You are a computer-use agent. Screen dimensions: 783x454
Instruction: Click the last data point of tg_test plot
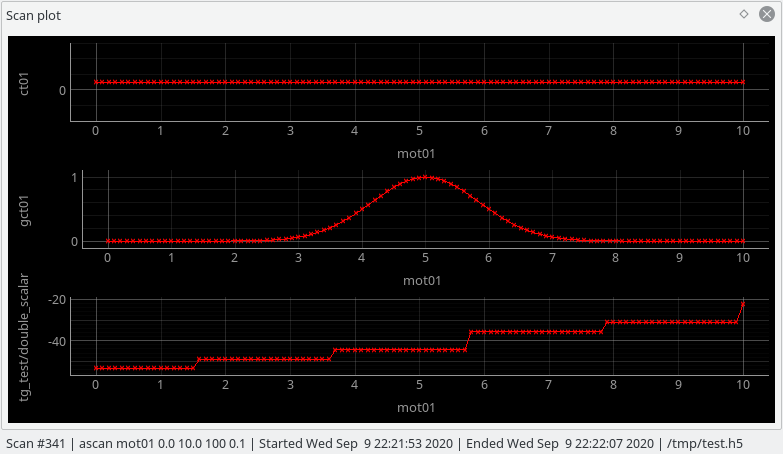pyautogui.click(x=743, y=304)
